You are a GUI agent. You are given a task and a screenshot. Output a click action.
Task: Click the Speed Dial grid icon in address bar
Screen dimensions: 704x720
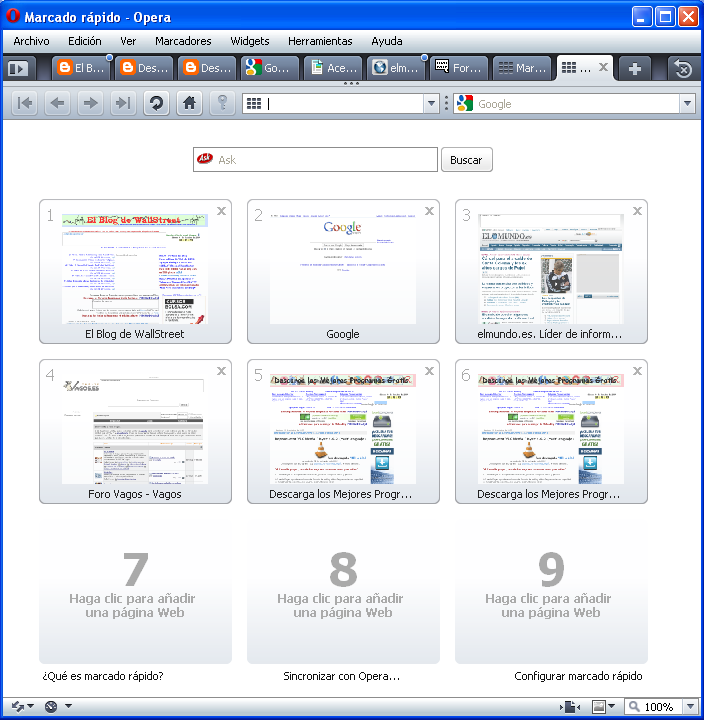[x=254, y=104]
